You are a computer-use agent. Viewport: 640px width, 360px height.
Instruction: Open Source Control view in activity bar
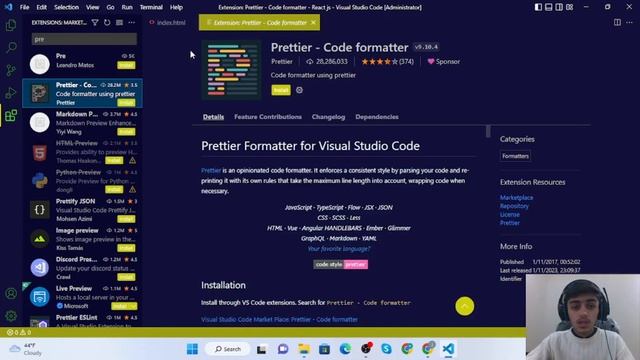[11, 70]
